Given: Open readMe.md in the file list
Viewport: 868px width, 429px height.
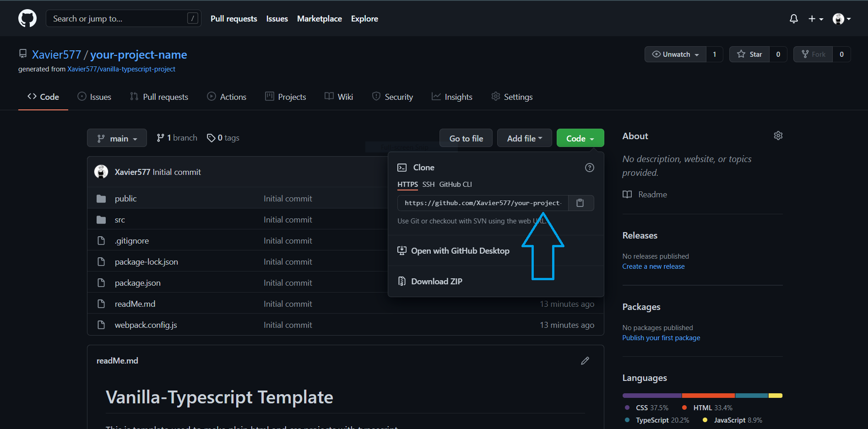Looking at the screenshot, I should pyautogui.click(x=135, y=304).
